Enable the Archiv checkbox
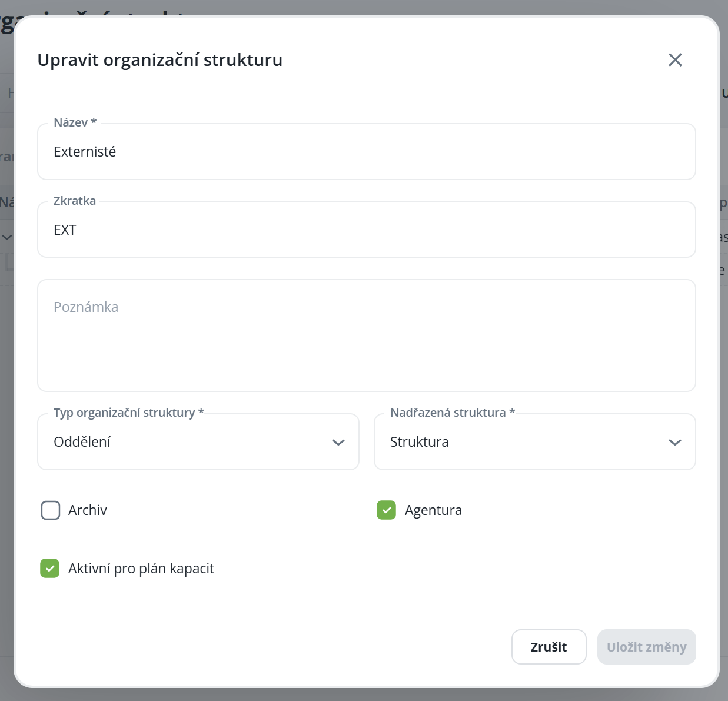 coord(51,510)
